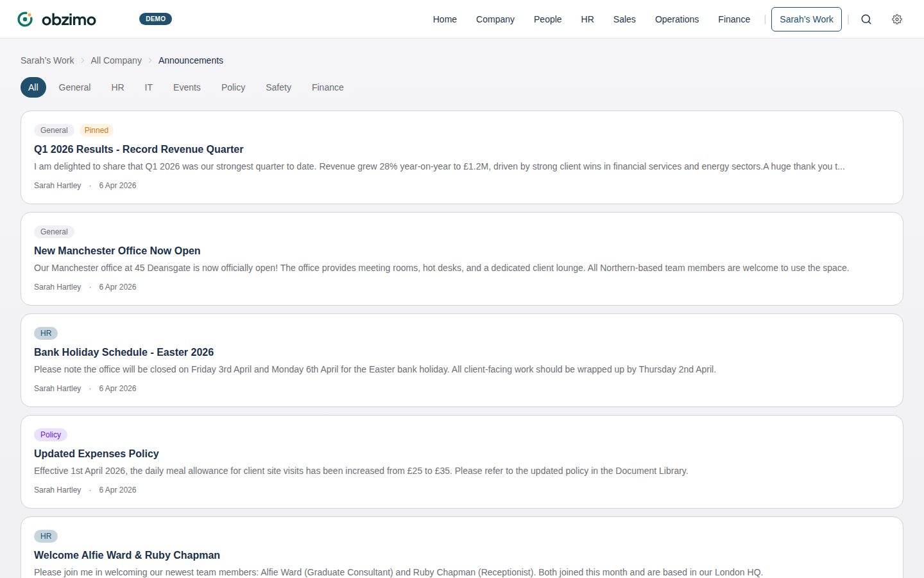The height and width of the screenshot is (578, 924).
Task: Click the obzimo logo icon
Action: click(25, 19)
